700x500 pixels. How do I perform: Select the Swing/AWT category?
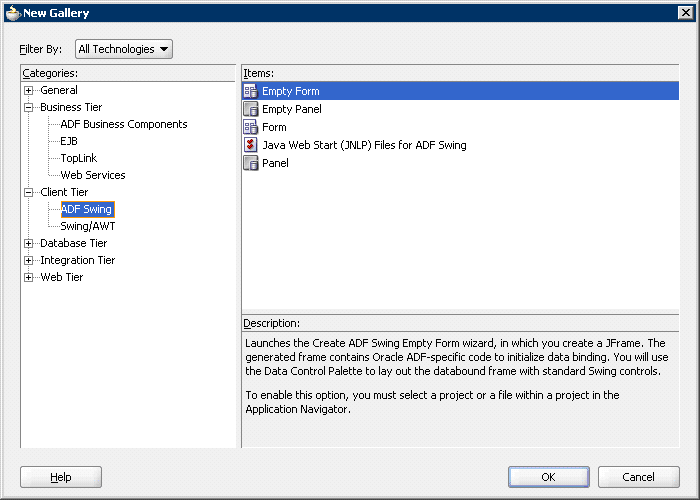pos(88,227)
